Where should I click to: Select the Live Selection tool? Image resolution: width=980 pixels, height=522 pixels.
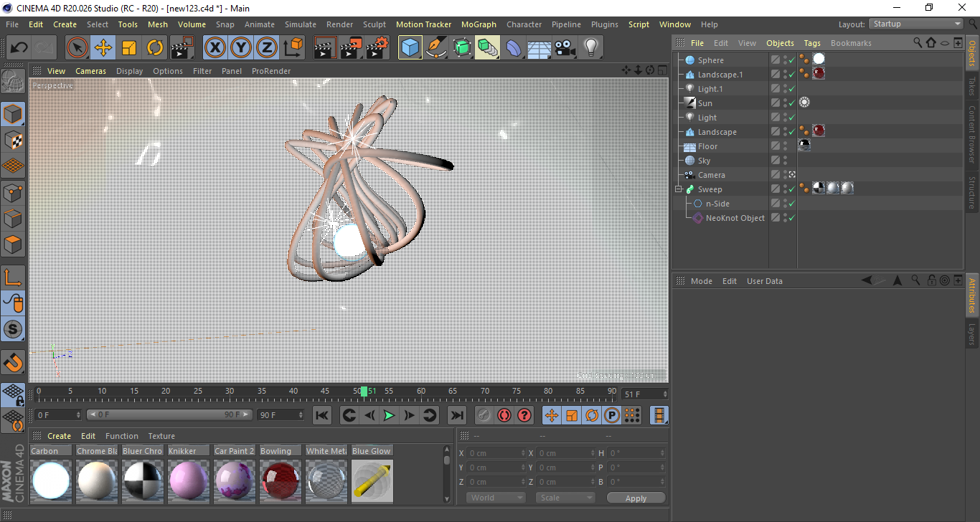point(77,48)
